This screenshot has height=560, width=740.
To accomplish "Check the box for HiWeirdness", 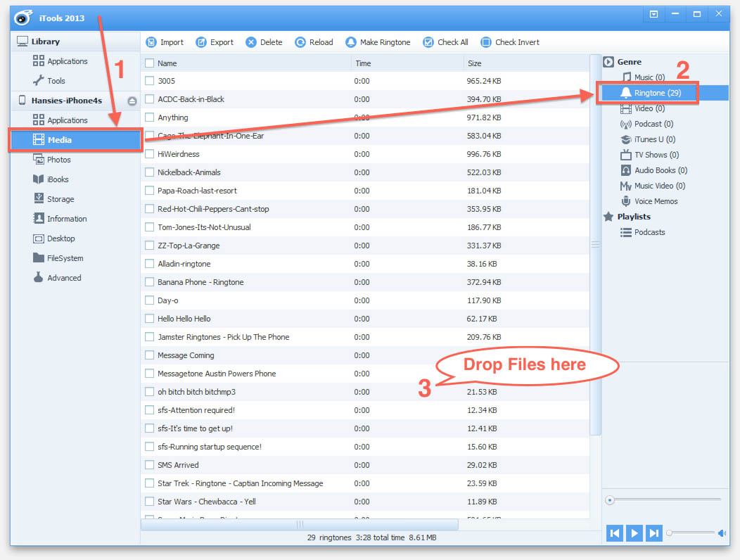I will coord(150,154).
